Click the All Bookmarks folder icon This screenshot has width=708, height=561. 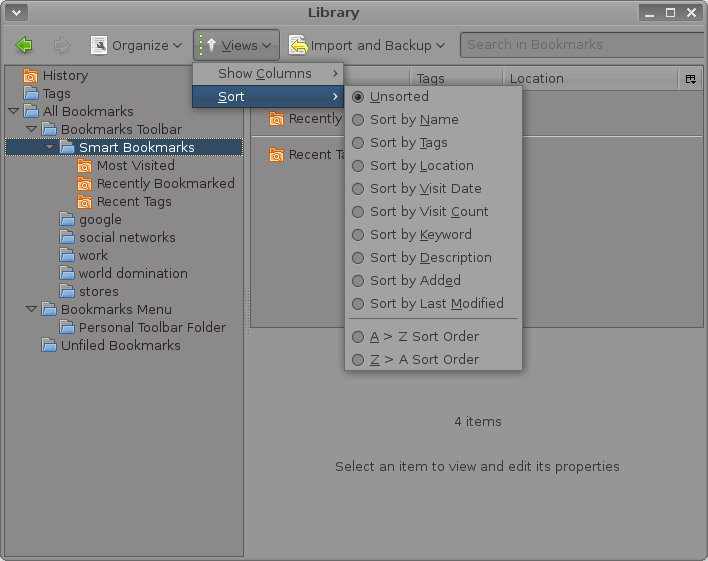(31, 111)
